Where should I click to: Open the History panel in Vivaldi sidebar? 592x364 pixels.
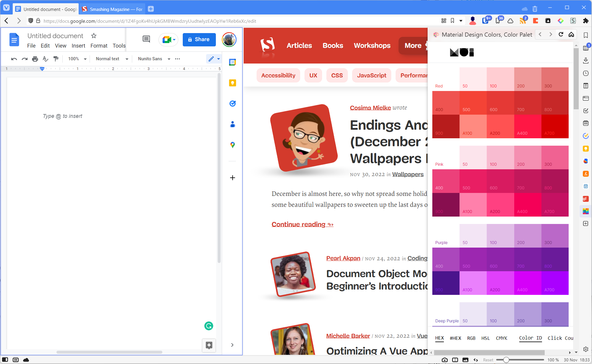[586, 73]
